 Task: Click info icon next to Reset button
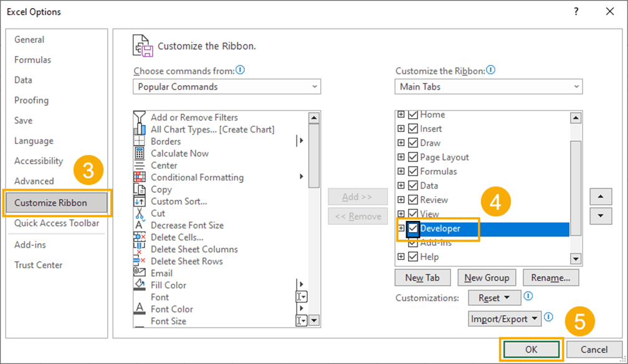(x=528, y=296)
